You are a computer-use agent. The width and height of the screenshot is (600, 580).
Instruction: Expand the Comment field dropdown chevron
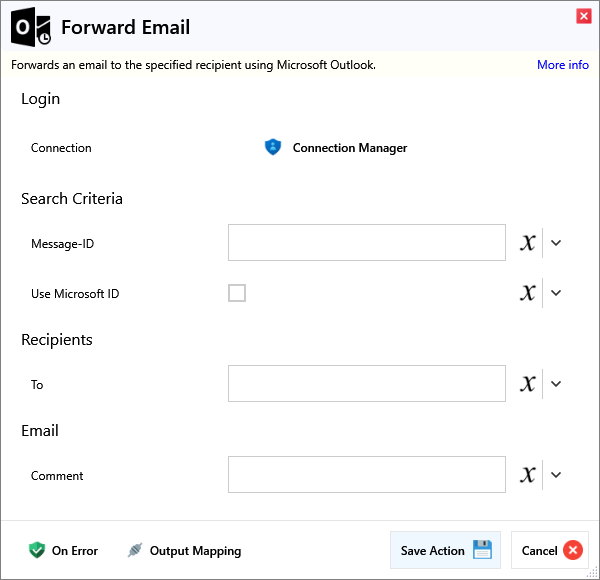coord(557,475)
